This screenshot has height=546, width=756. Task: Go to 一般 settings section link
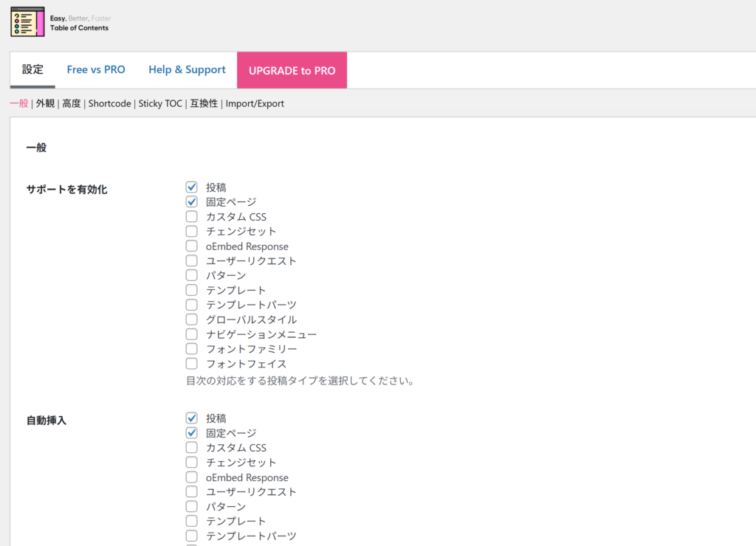[18, 104]
